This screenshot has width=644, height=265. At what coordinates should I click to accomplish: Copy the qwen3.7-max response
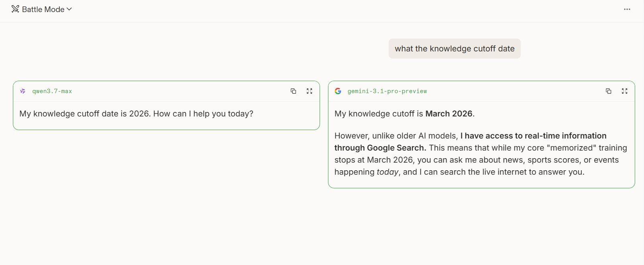point(293,91)
